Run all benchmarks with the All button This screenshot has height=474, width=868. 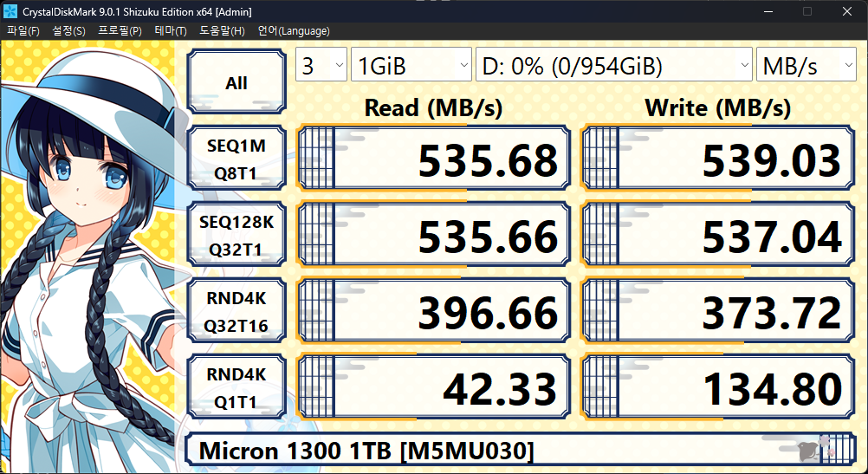coord(236,83)
